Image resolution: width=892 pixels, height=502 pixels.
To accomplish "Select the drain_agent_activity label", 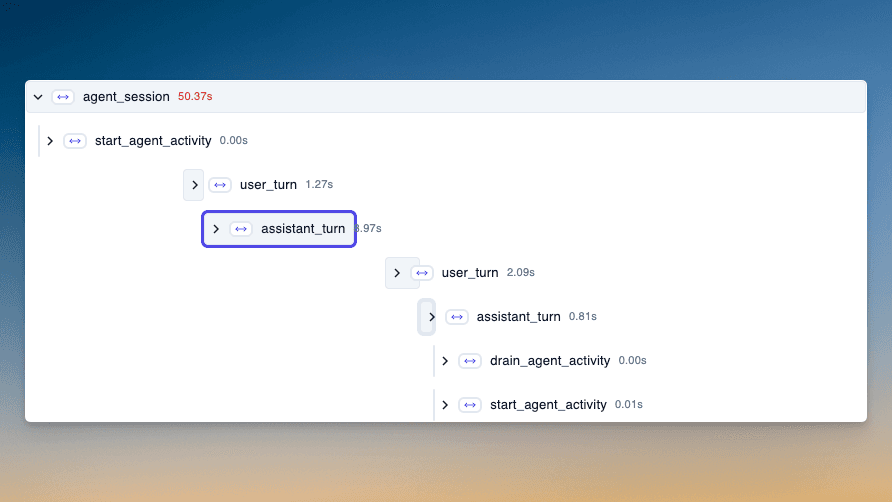I will 549,361.
